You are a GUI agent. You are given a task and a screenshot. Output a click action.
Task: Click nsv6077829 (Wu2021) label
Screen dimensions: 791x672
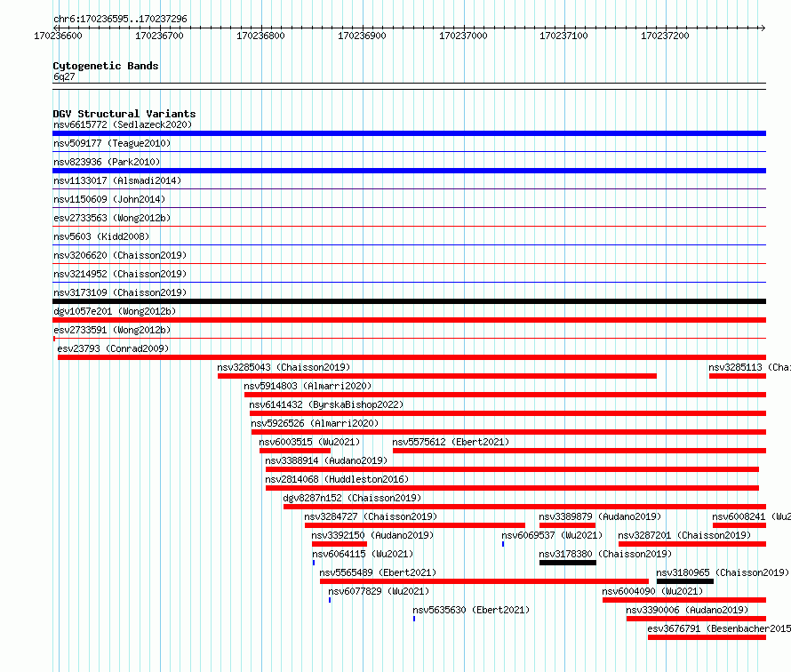point(379,591)
